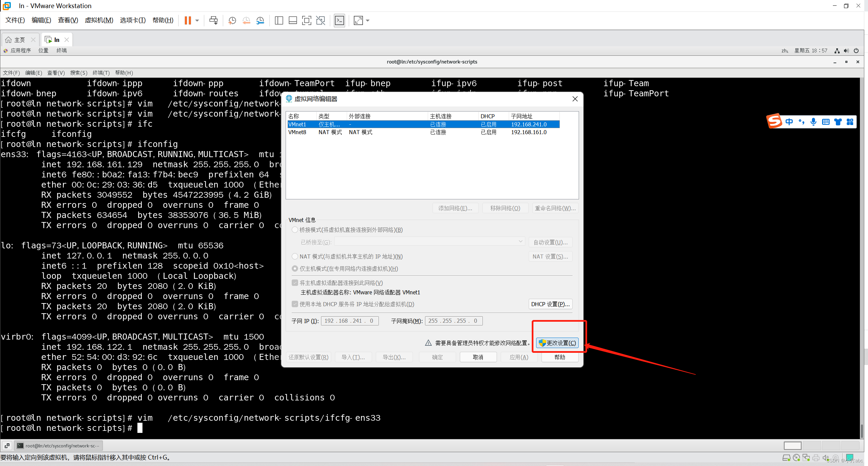Click the printer status icon
This screenshot has width=868, height=466.
[x=816, y=458]
